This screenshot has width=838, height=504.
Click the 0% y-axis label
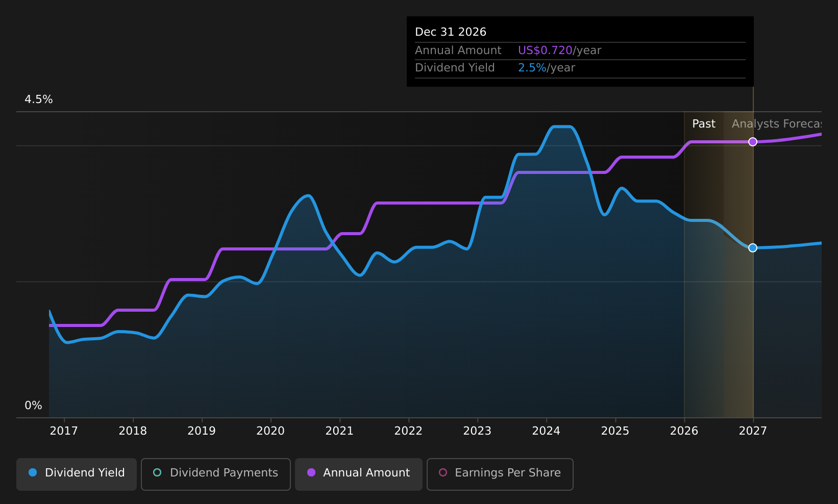click(x=33, y=406)
